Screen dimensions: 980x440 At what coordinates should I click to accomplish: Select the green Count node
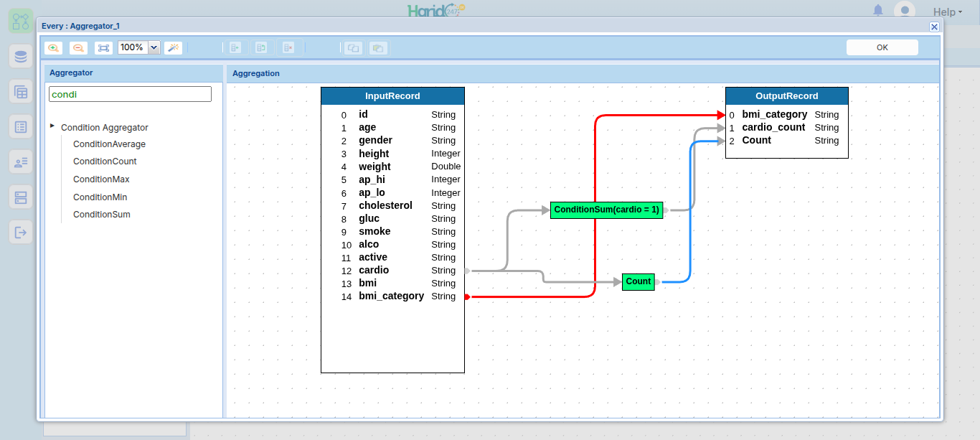tap(639, 282)
